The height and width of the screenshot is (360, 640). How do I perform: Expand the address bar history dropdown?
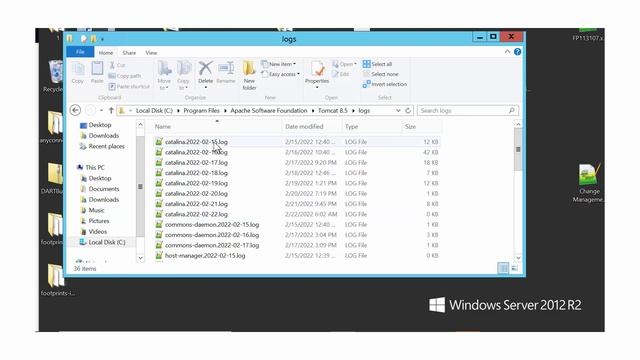[398, 111]
